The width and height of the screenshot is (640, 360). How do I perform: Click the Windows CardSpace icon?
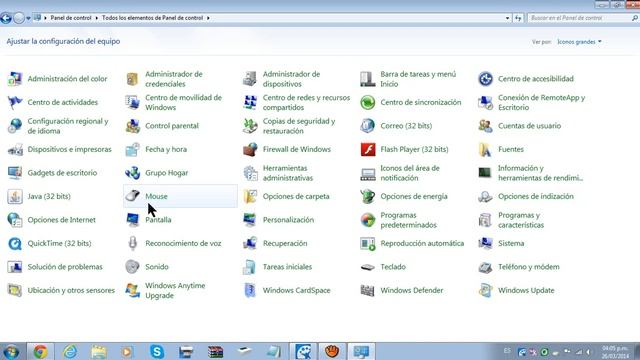coord(250,290)
